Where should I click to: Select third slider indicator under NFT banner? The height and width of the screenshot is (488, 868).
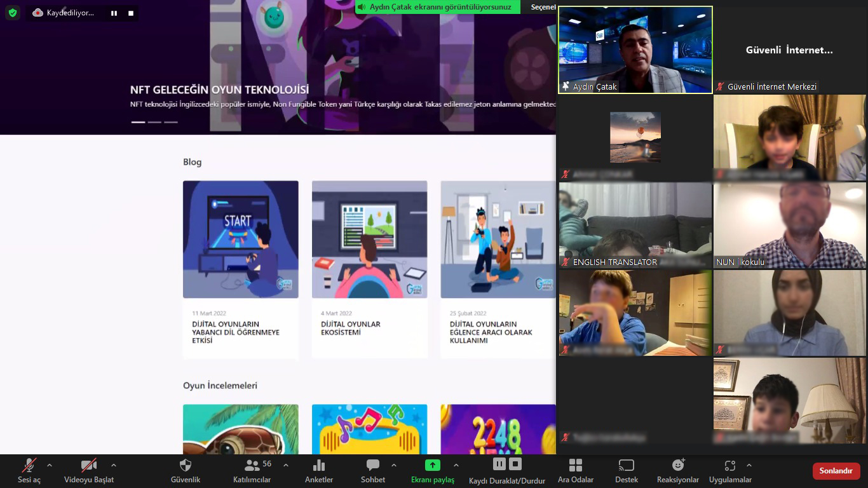(171, 121)
